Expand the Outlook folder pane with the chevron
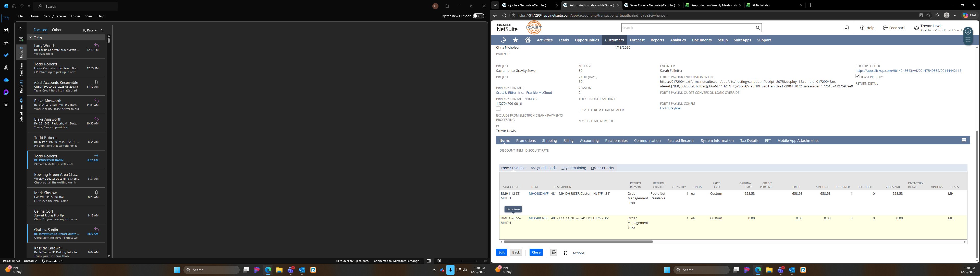 [21, 28]
